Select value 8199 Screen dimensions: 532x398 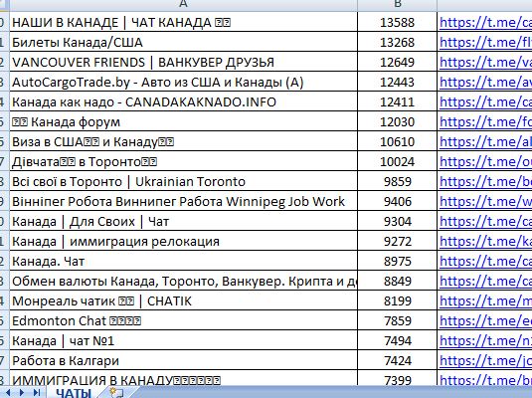point(398,300)
